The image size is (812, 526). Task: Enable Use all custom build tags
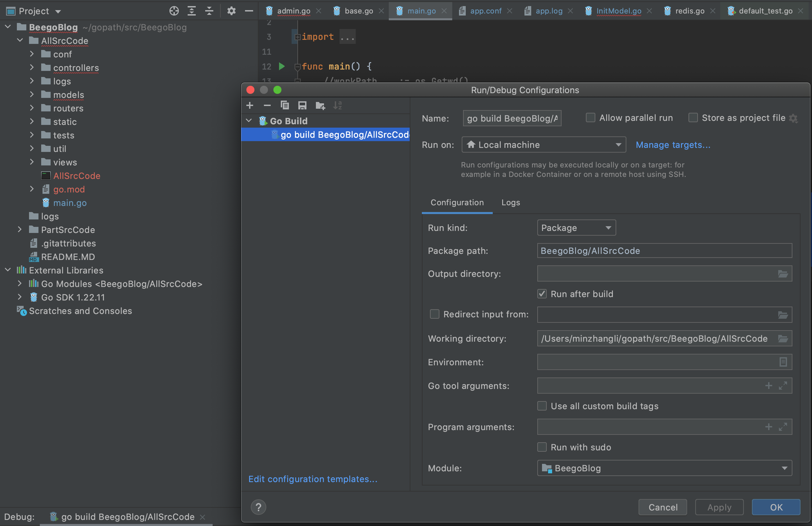(542, 406)
